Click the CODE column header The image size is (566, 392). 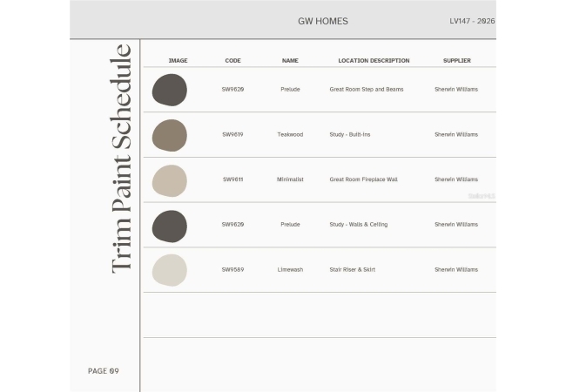point(232,61)
